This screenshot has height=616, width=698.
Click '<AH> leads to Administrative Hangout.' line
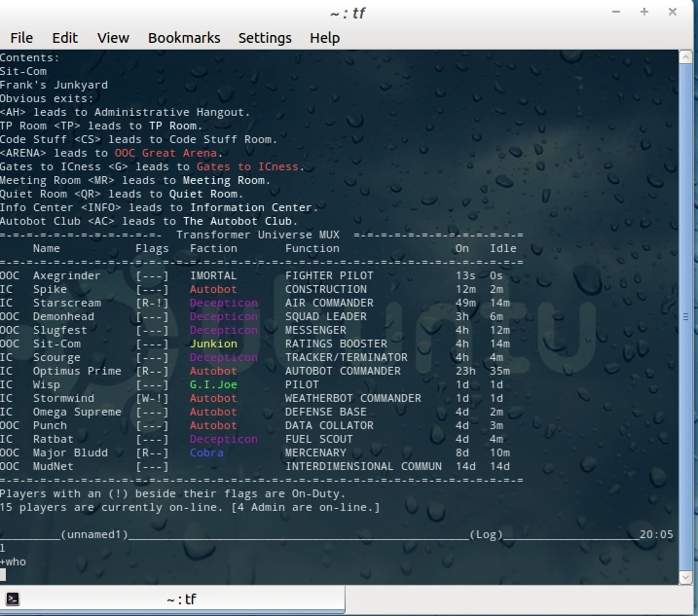click(125, 112)
